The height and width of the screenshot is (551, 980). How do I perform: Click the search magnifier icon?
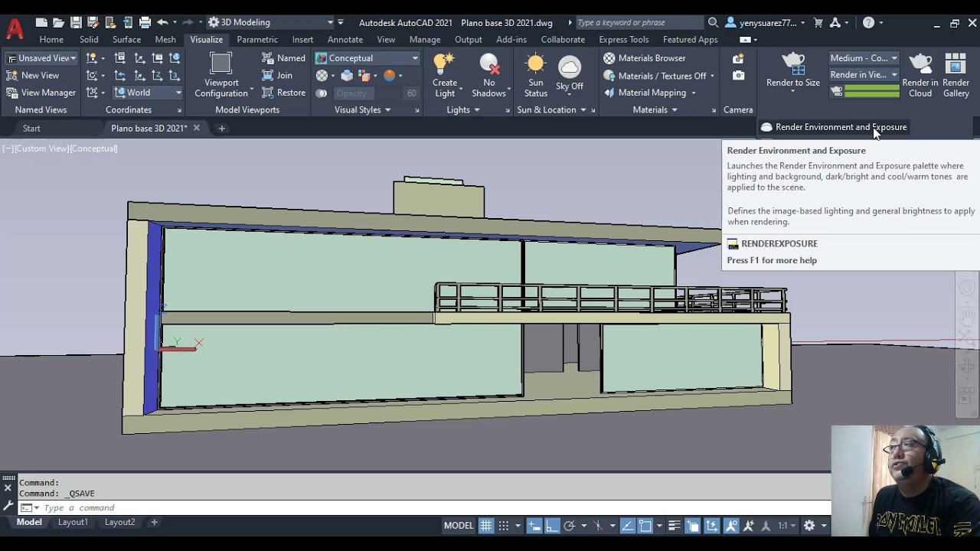tap(713, 23)
